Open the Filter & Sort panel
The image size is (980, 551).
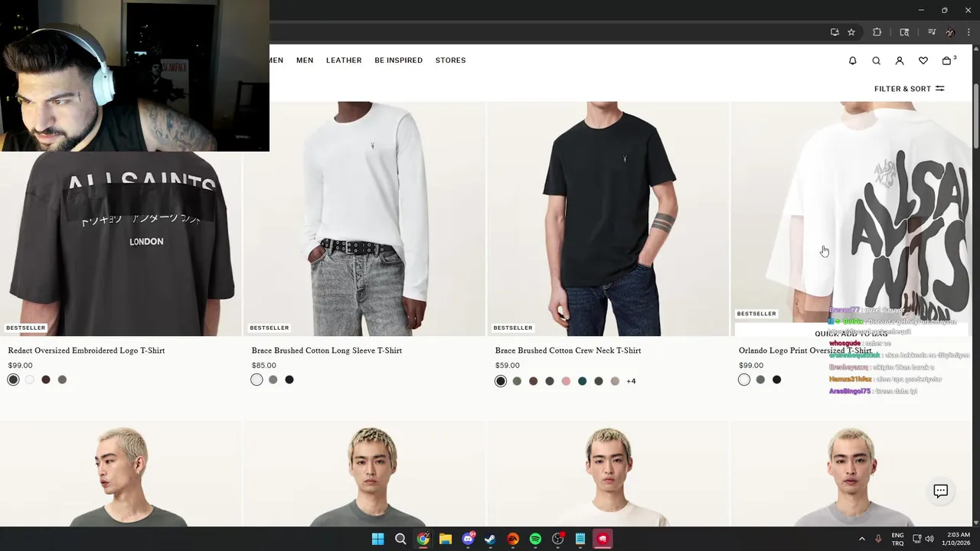(910, 89)
